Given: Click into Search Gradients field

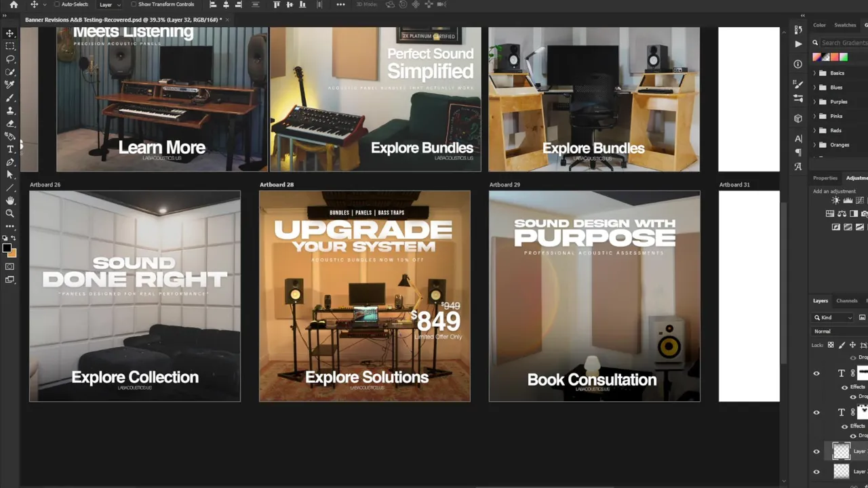Looking at the screenshot, I should pos(844,43).
